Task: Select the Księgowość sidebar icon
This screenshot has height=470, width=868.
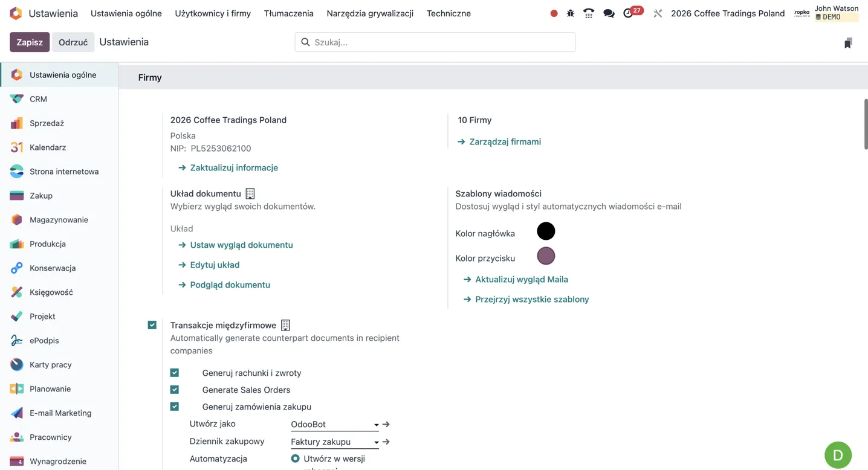Action: pos(16,292)
